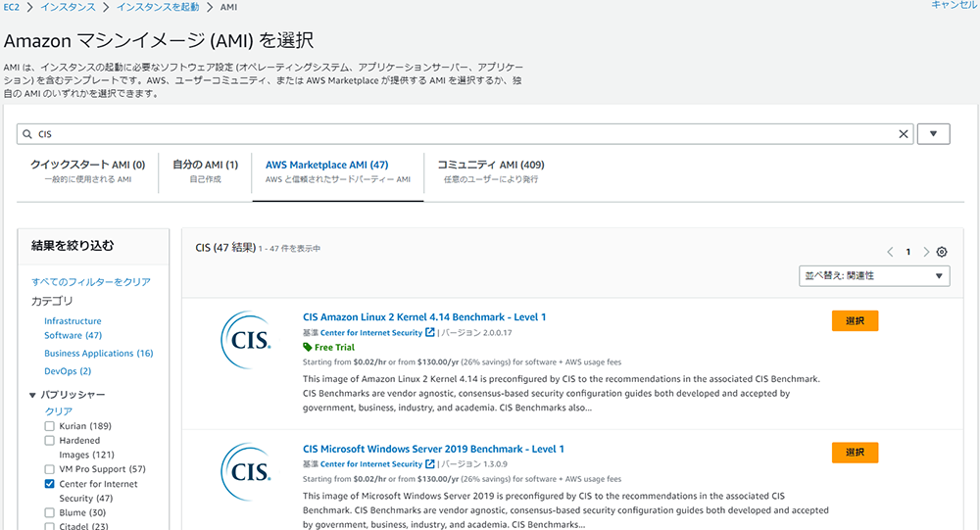980x530 pixels.
Task: Uncheck Center for Internet Security filter
Action: tap(50, 484)
